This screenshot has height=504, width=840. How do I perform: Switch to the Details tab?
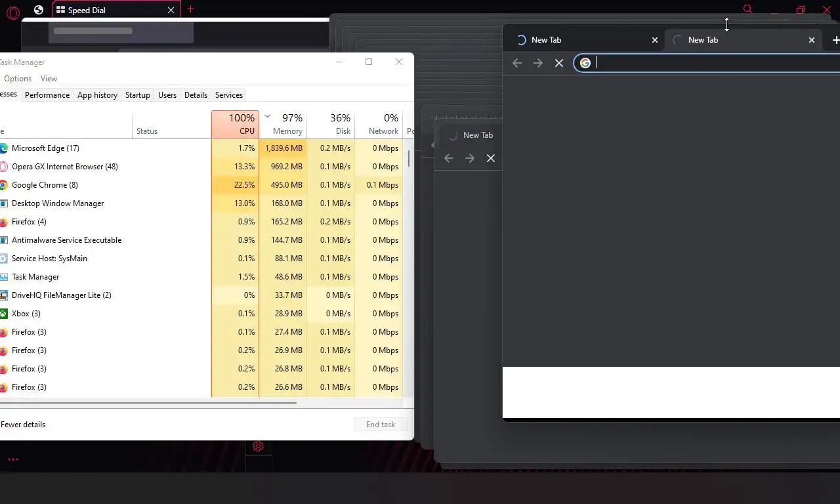pyautogui.click(x=196, y=95)
